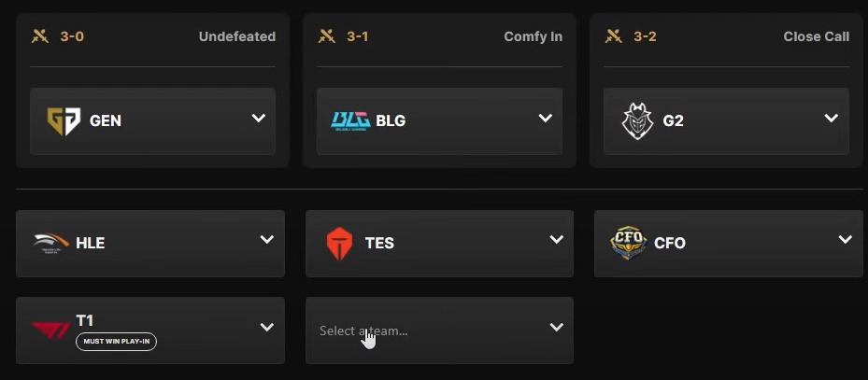868x380 pixels.
Task: Click the CFO team badge logo
Action: (628, 243)
